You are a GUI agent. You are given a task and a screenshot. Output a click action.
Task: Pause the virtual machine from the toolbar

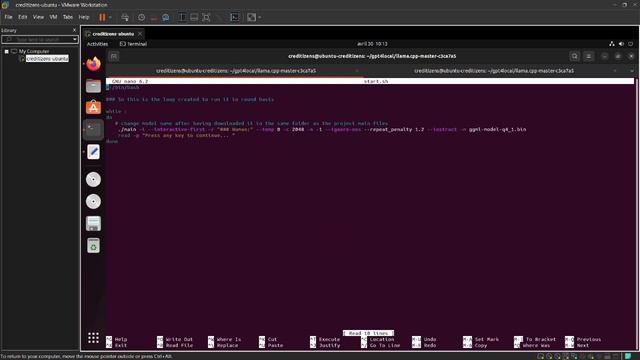pyautogui.click(x=102, y=17)
